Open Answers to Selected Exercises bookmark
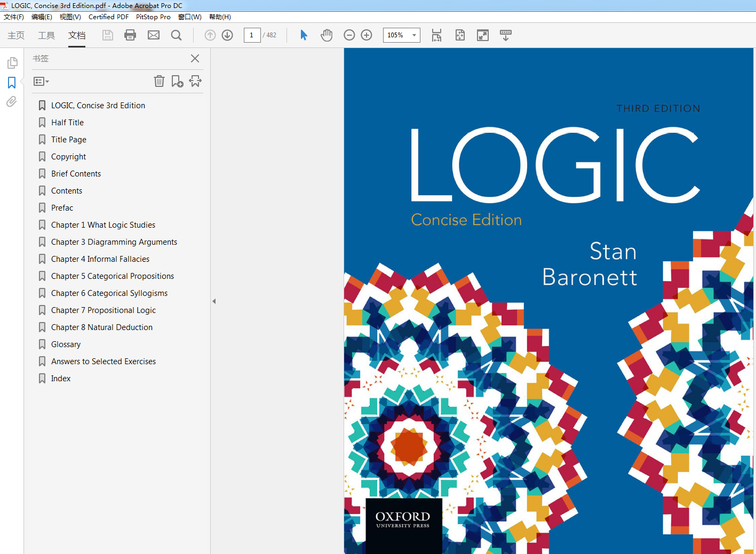The height and width of the screenshot is (554, 756). tap(104, 362)
